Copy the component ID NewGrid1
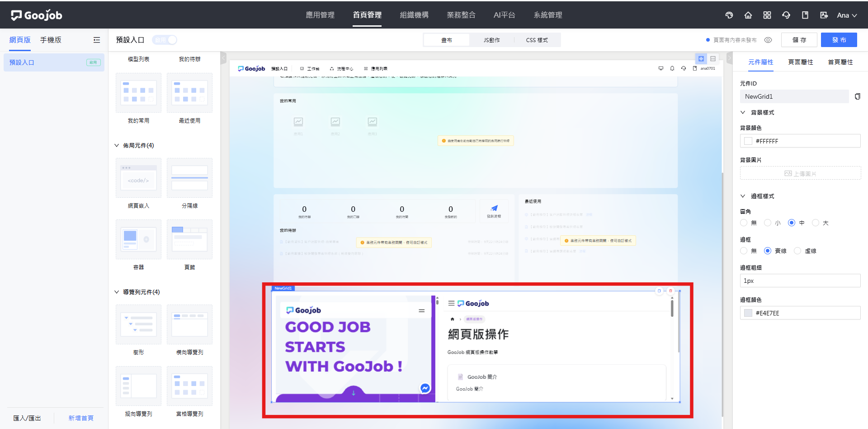Image resolution: width=868 pixels, height=429 pixels. point(858,96)
